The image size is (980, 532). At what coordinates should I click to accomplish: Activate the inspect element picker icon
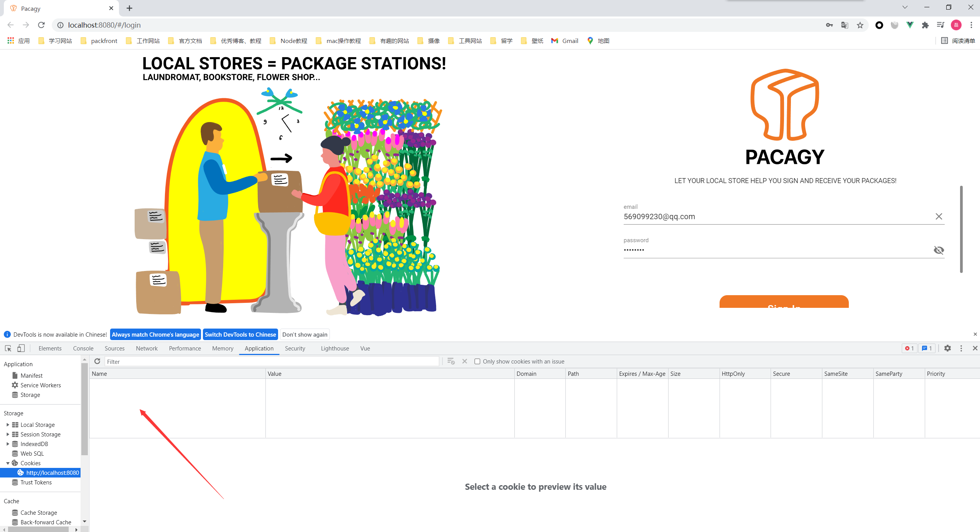(x=8, y=348)
